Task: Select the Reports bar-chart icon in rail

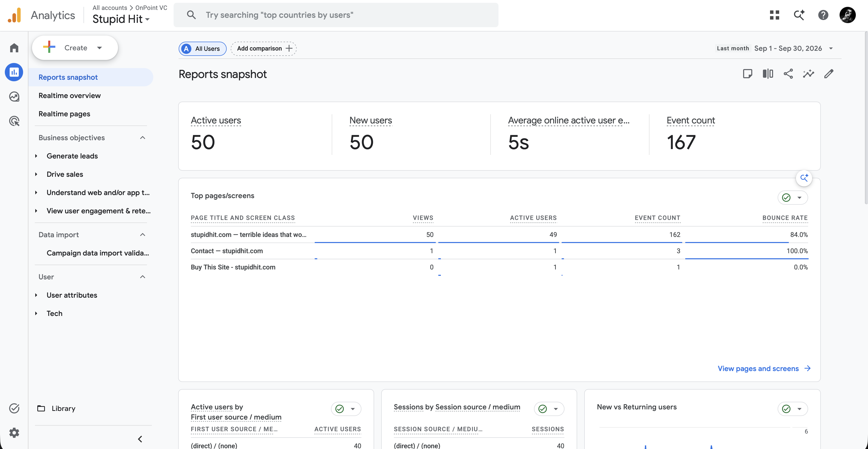Action: [14, 72]
